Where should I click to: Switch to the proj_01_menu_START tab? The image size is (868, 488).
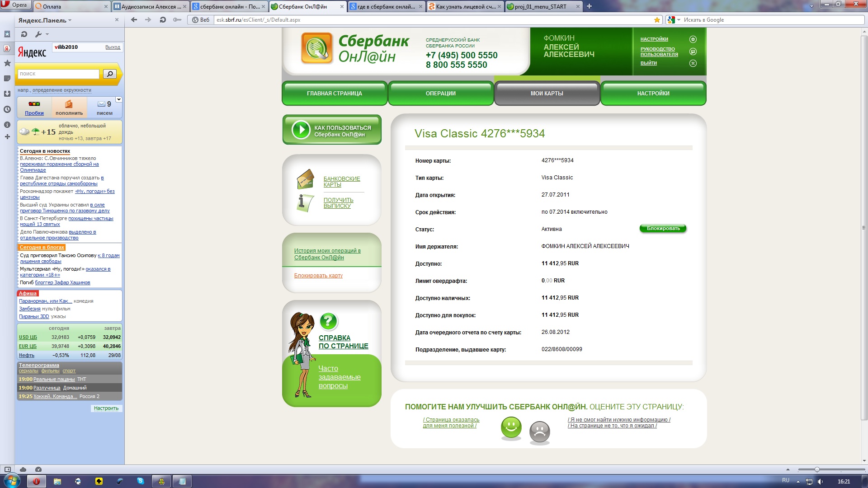coord(544,6)
